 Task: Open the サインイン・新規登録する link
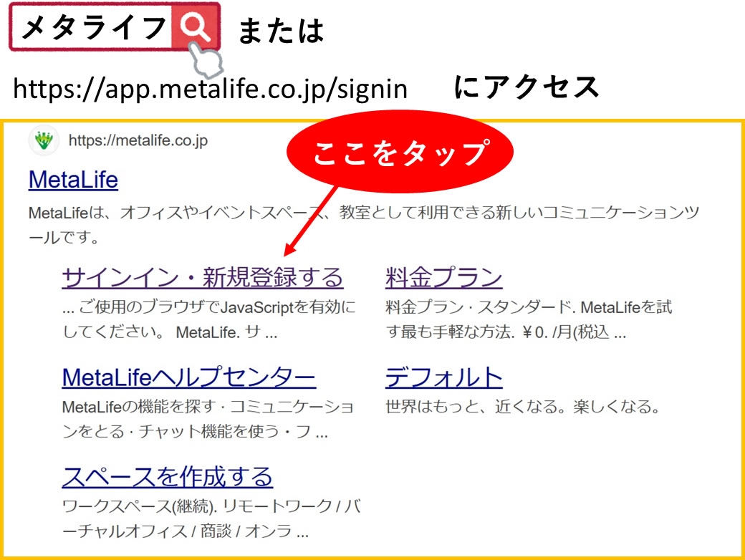point(203,277)
